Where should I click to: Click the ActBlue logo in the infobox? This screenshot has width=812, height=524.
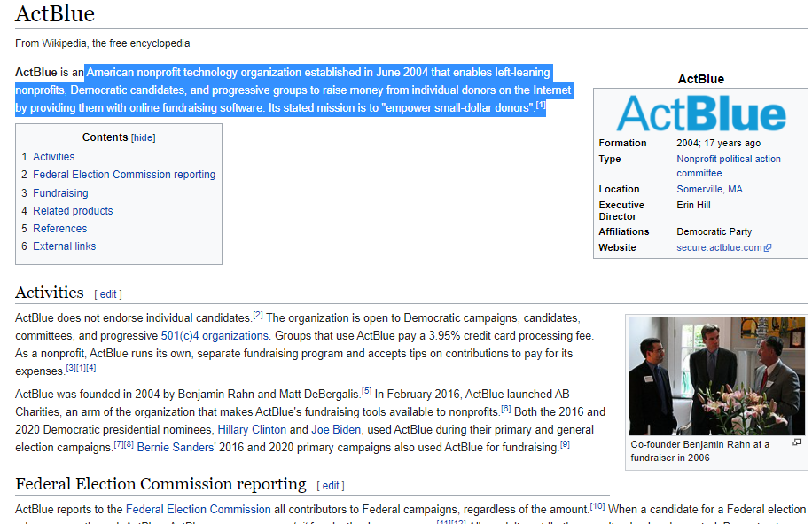point(701,113)
